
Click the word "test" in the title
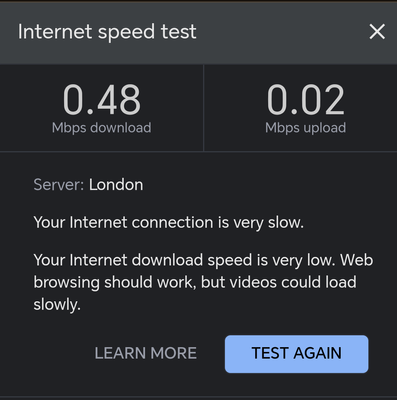pos(179,32)
